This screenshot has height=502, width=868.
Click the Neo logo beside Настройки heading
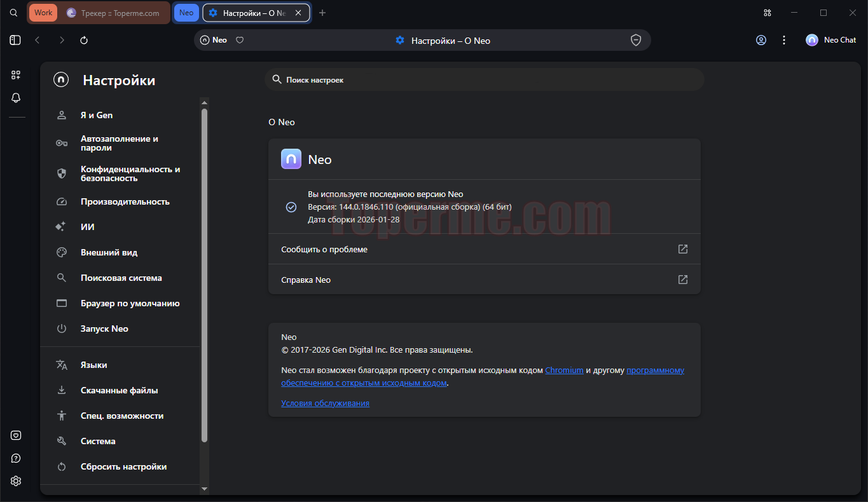61,80
